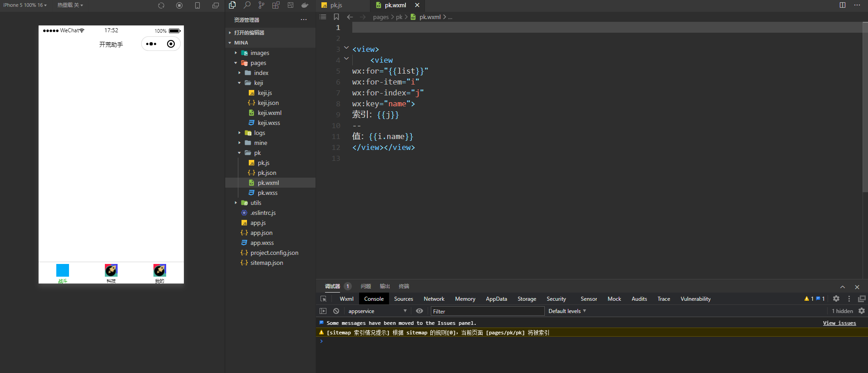Click the console Filter input field
The width and height of the screenshot is (868, 373).
pos(488,311)
